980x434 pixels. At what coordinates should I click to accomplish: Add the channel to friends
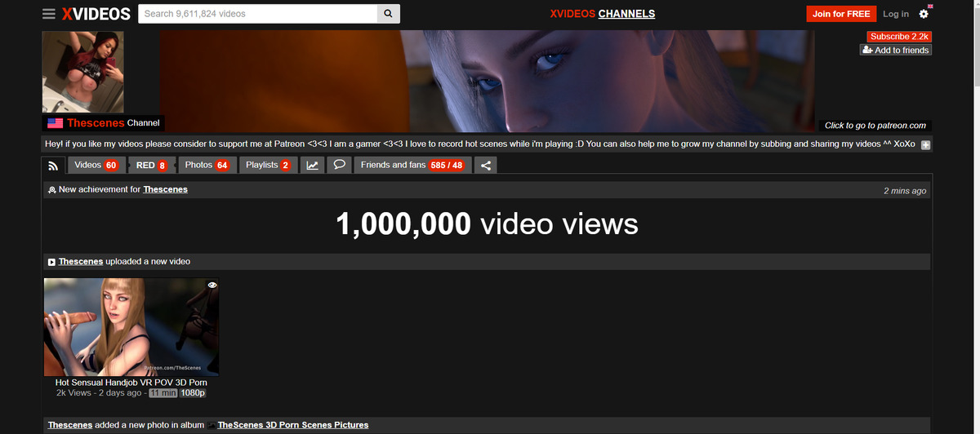pyautogui.click(x=895, y=51)
